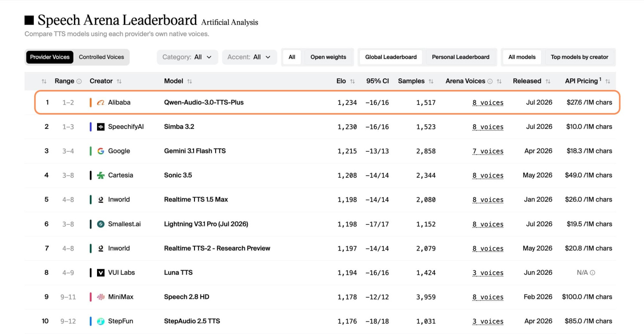Open the Arena Voices info icon
644x334 pixels.
(490, 81)
